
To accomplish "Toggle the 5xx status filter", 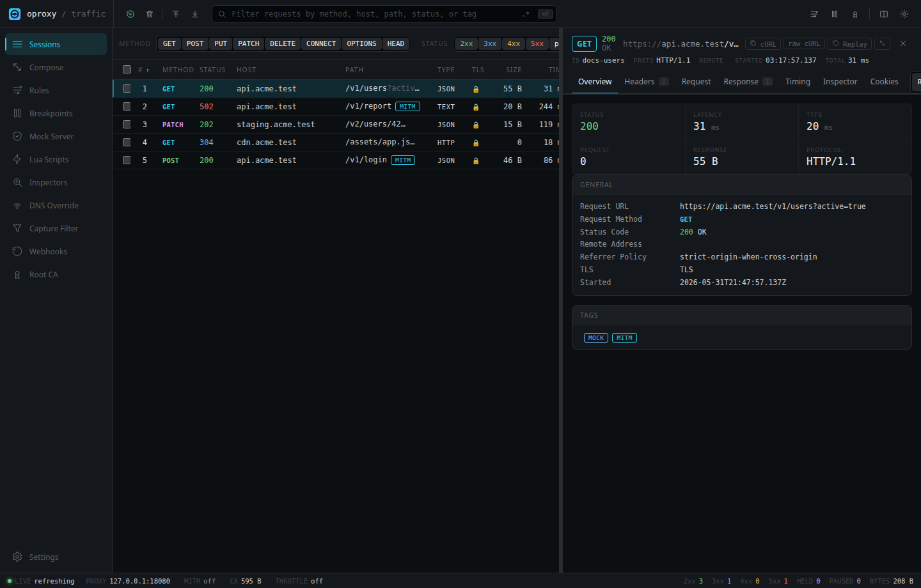I will [537, 43].
